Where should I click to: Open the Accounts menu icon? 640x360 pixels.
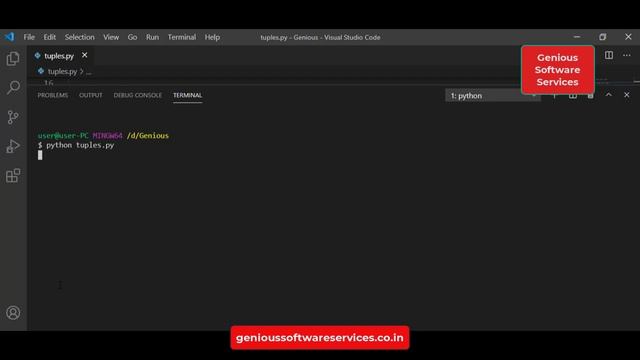pos(13,313)
